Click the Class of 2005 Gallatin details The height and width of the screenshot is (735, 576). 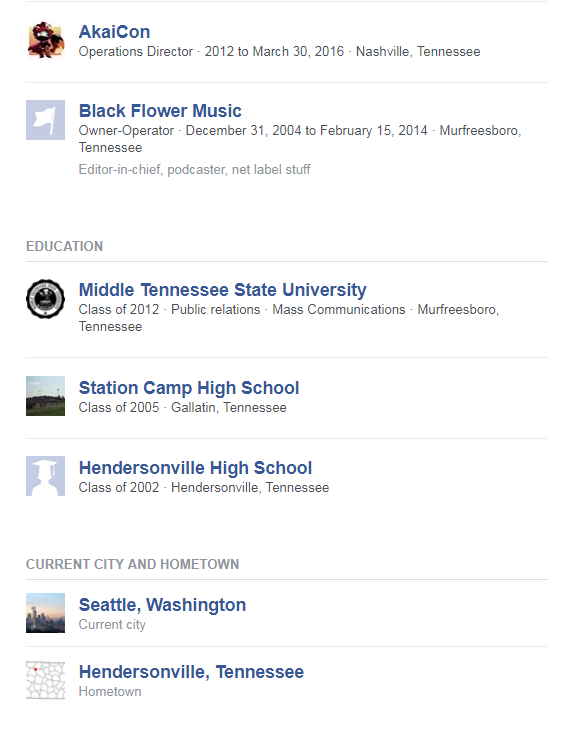tap(182, 408)
